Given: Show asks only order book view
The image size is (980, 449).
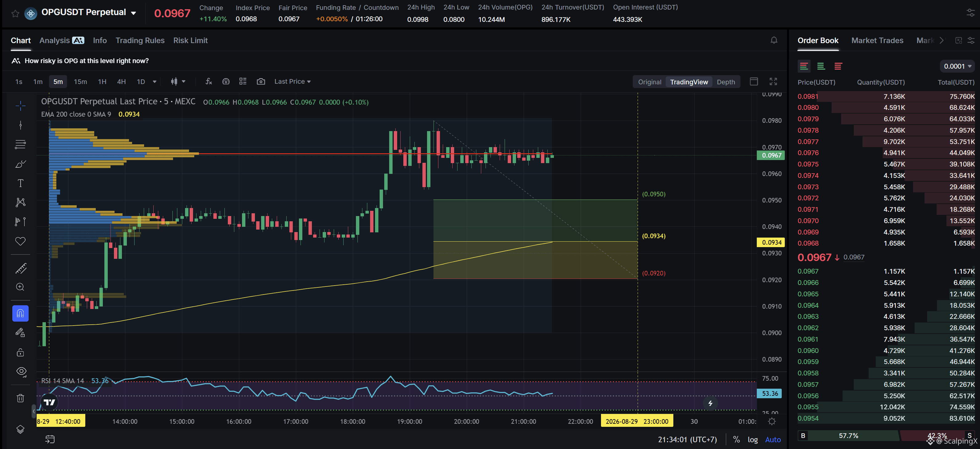Looking at the screenshot, I should point(838,66).
